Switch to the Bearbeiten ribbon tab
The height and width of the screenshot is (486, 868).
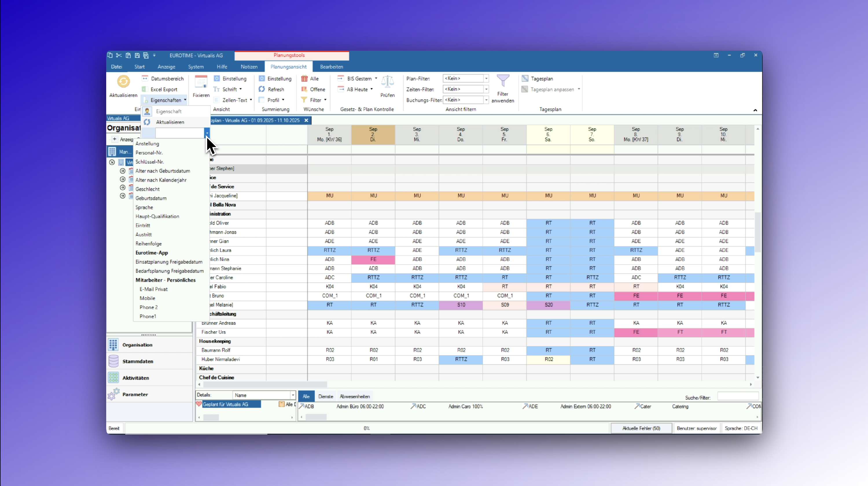331,67
